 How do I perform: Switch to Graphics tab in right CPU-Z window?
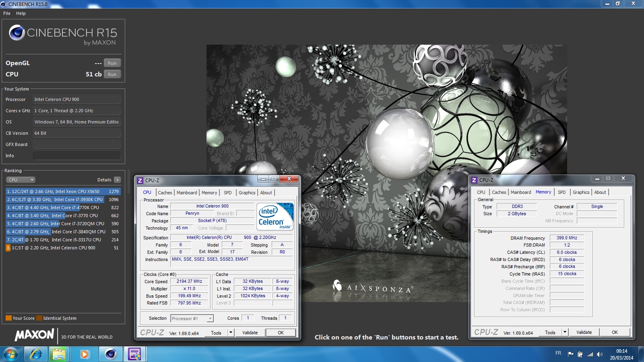click(x=581, y=192)
